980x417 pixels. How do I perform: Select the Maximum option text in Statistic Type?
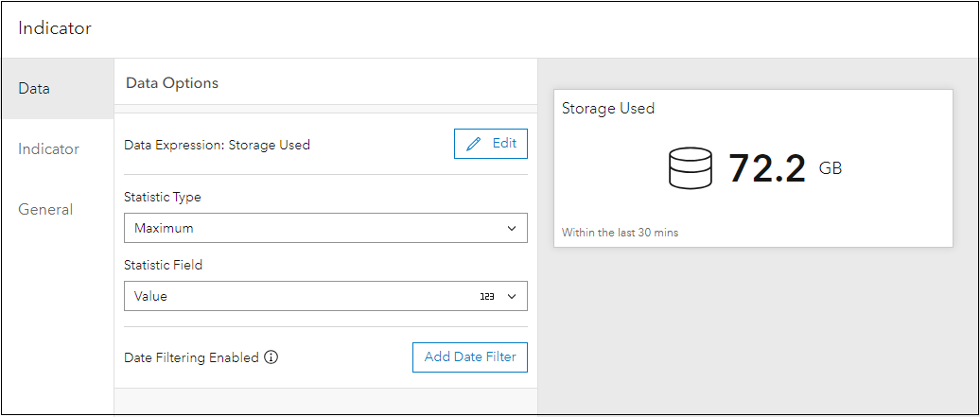(165, 228)
